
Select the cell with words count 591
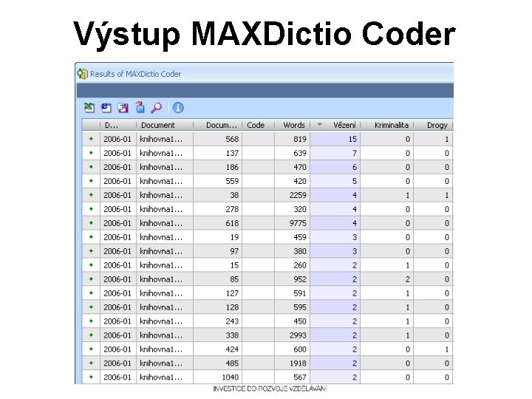[x=292, y=293]
